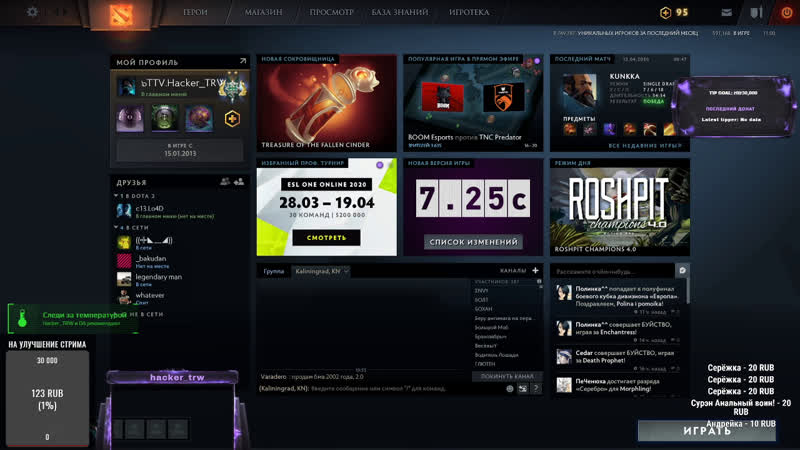Click the 'Следи за температурой' notification
The image size is (800, 450).
coord(73,318)
